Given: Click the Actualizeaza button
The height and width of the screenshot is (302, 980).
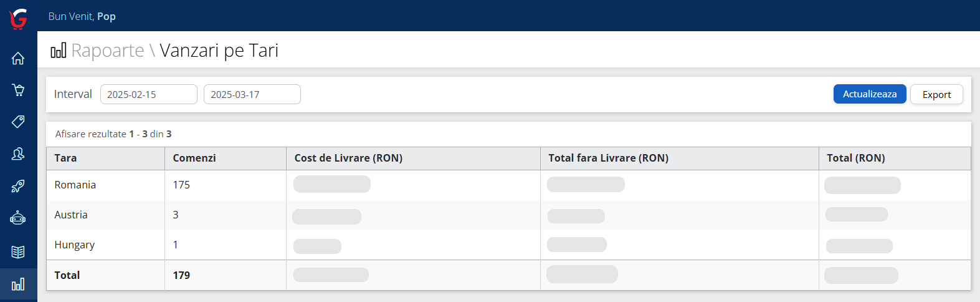Looking at the screenshot, I should click(869, 94).
